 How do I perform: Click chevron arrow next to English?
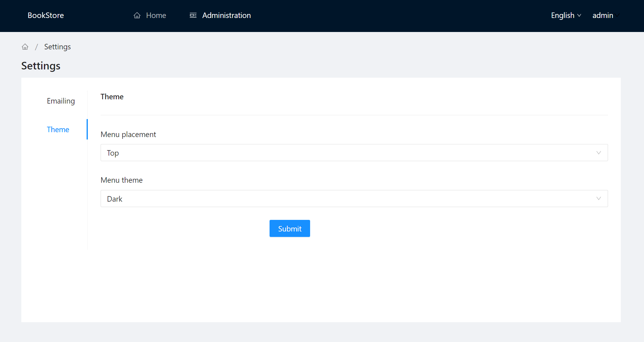click(579, 15)
